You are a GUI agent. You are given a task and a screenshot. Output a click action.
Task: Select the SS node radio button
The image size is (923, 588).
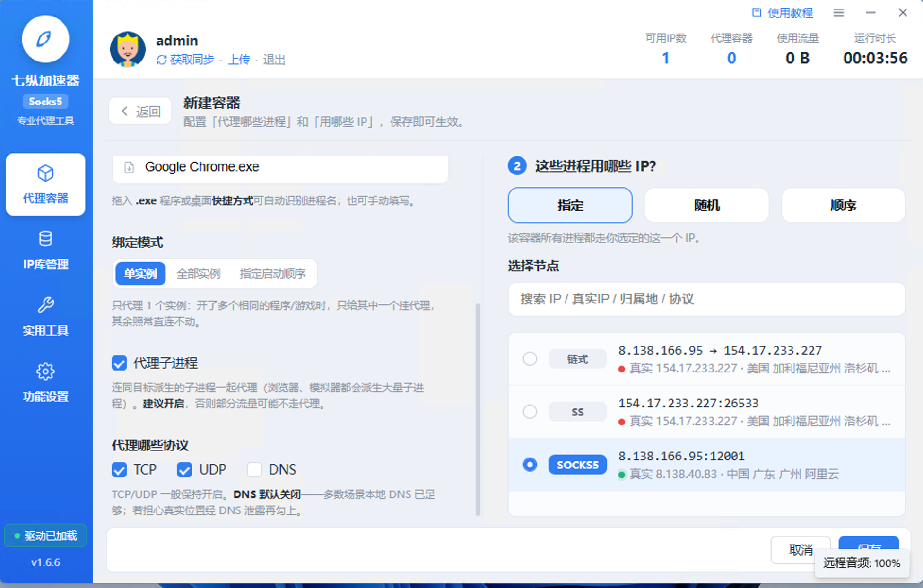click(530, 412)
